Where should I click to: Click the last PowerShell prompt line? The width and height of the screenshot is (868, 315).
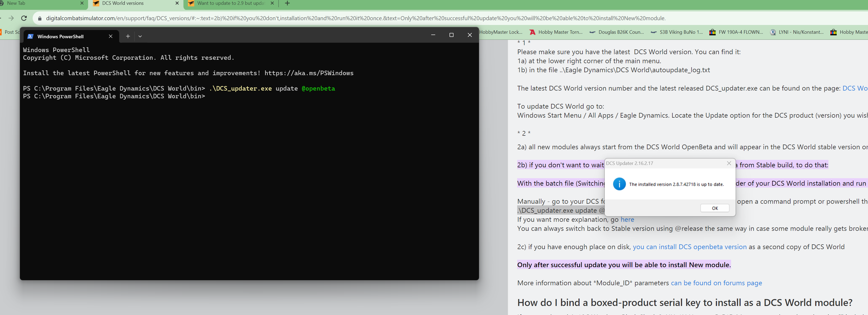click(114, 96)
